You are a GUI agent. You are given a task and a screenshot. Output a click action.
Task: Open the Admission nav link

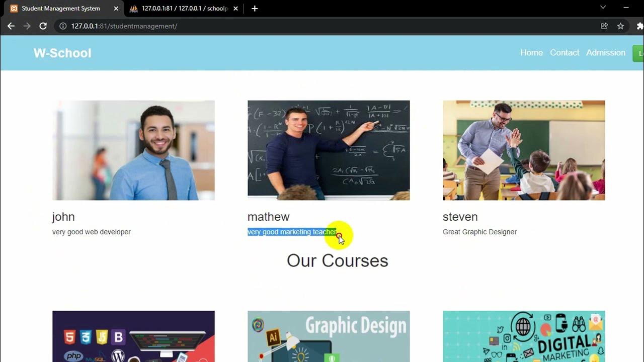click(606, 53)
